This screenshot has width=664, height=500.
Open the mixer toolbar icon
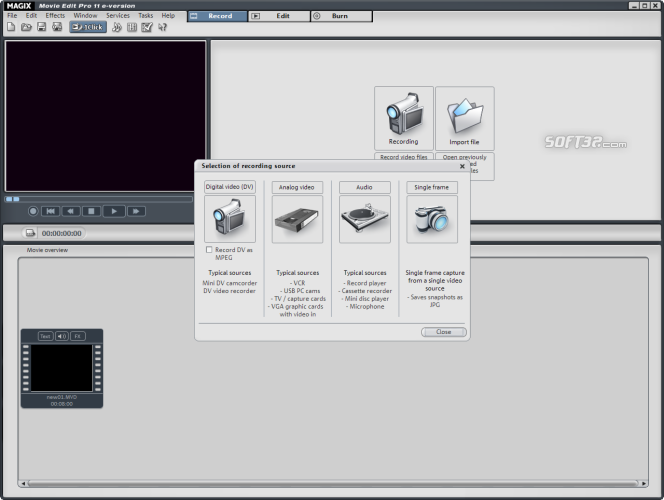(x=132, y=27)
